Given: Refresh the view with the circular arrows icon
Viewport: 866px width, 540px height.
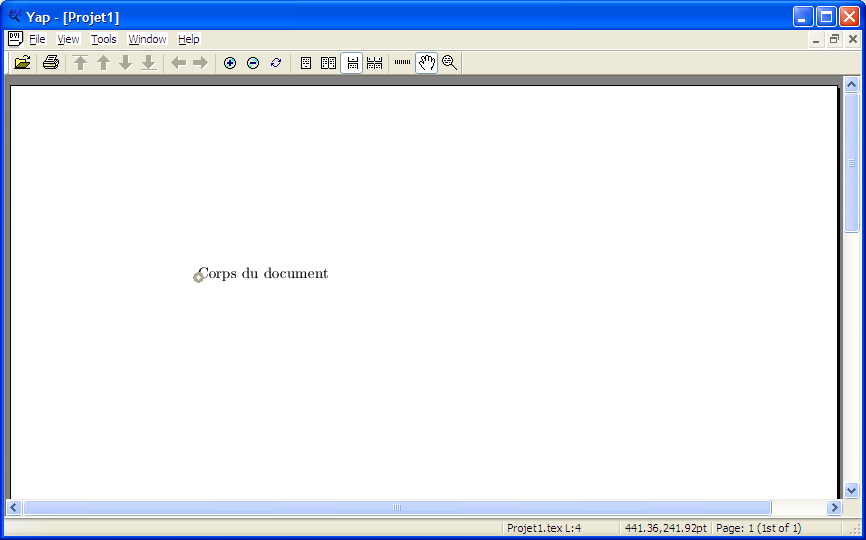Looking at the screenshot, I should [x=276, y=63].
